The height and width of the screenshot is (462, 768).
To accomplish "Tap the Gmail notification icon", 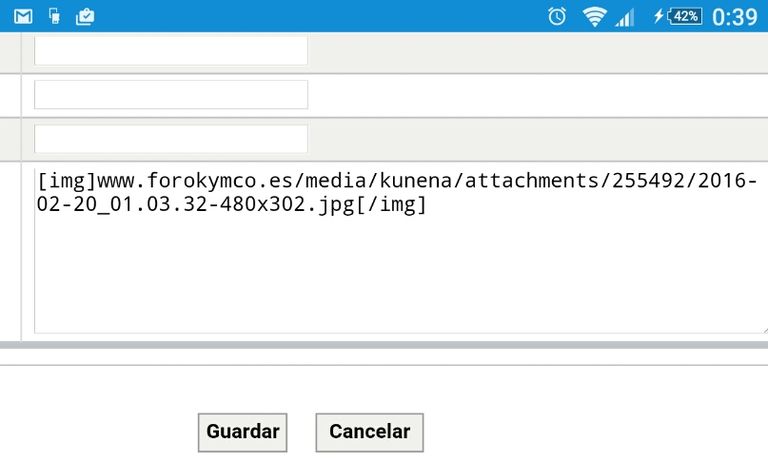I will pyautogui.click(x=23, y=16).
